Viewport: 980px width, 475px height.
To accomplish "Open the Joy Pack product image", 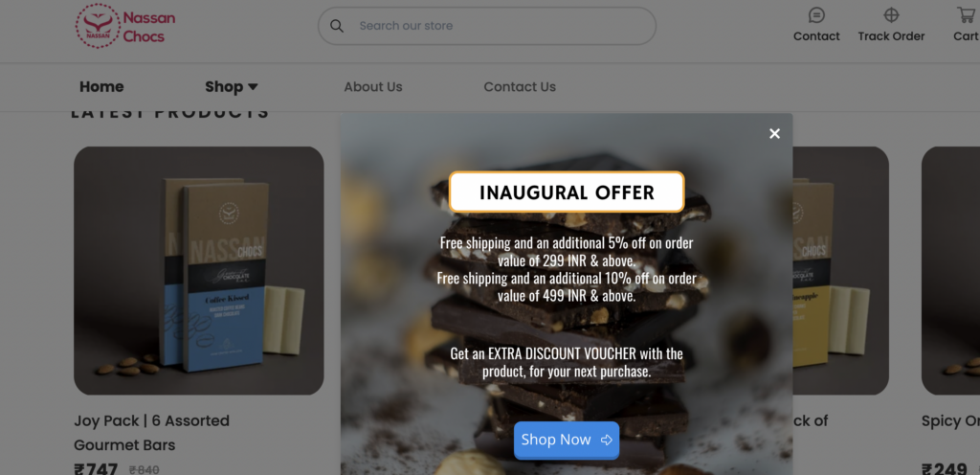I will (199, 271).
